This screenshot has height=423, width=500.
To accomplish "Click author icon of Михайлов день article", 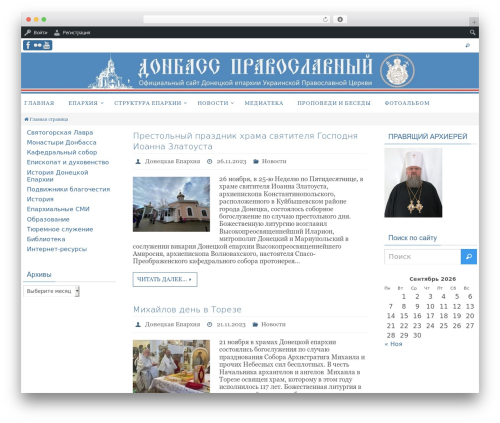I will (x=138, y=324).
